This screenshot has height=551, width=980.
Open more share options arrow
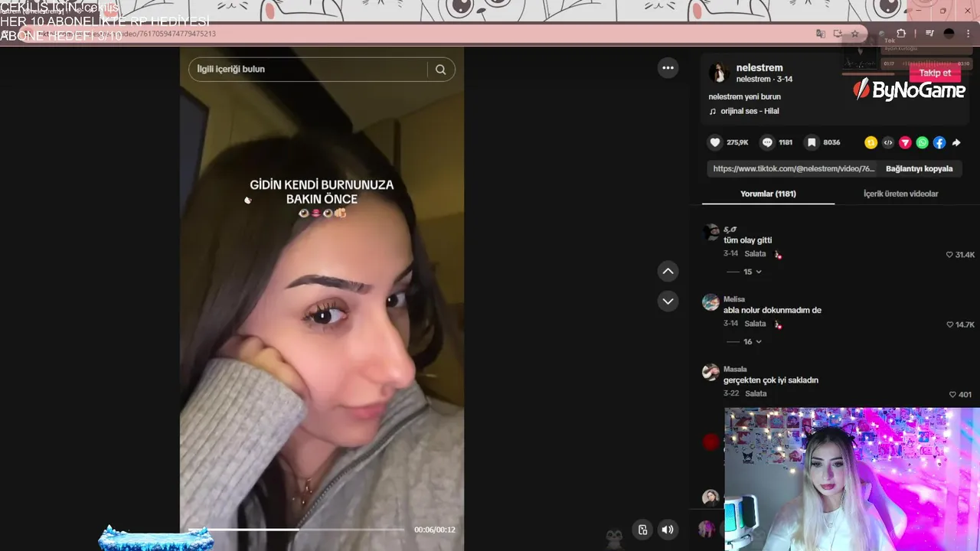[956, 142]
